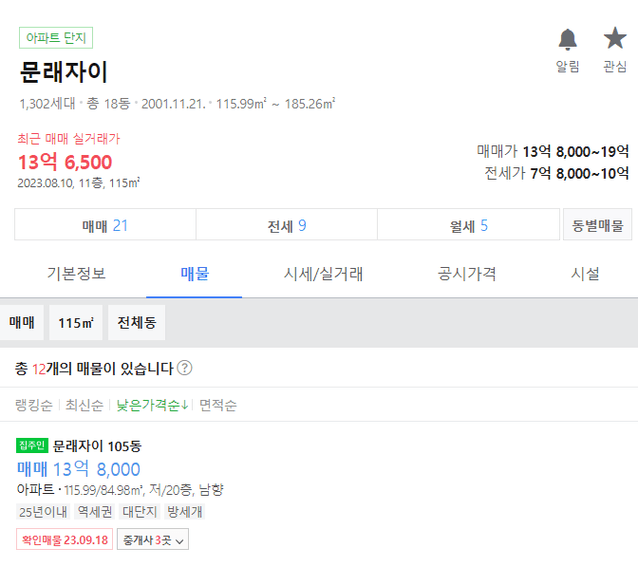
Task: Sort listings by 면적순
Action: [218, 405]
